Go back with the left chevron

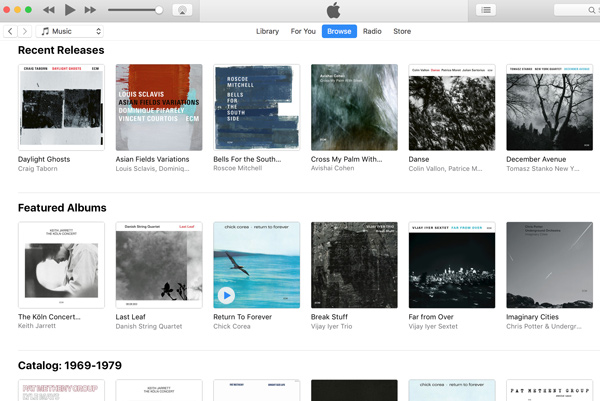10,31
